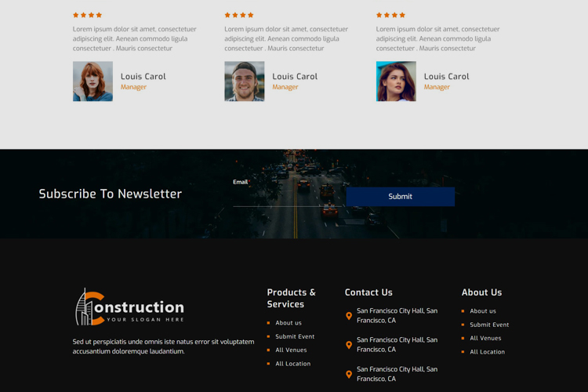The height and width of the screenshot is (392, 588).
Task: Open Submit Event under Products & Services
Action: click(295, 336)
